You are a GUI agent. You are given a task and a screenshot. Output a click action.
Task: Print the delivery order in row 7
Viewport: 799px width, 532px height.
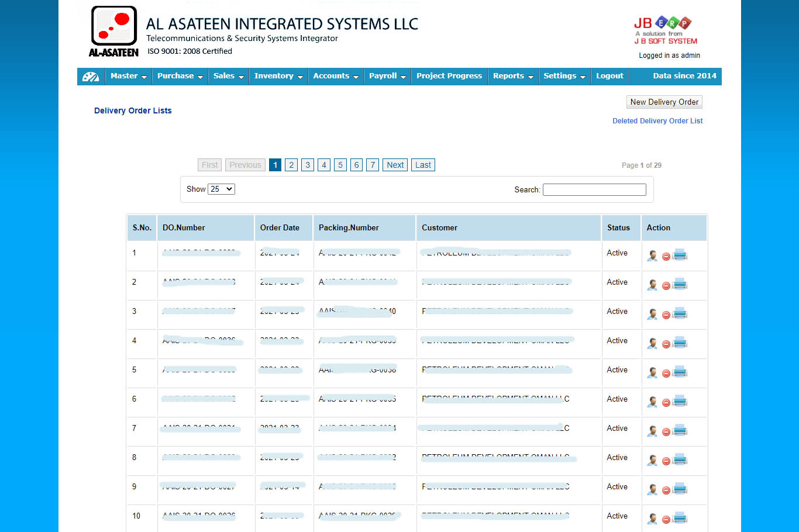(x=680, y=430)
